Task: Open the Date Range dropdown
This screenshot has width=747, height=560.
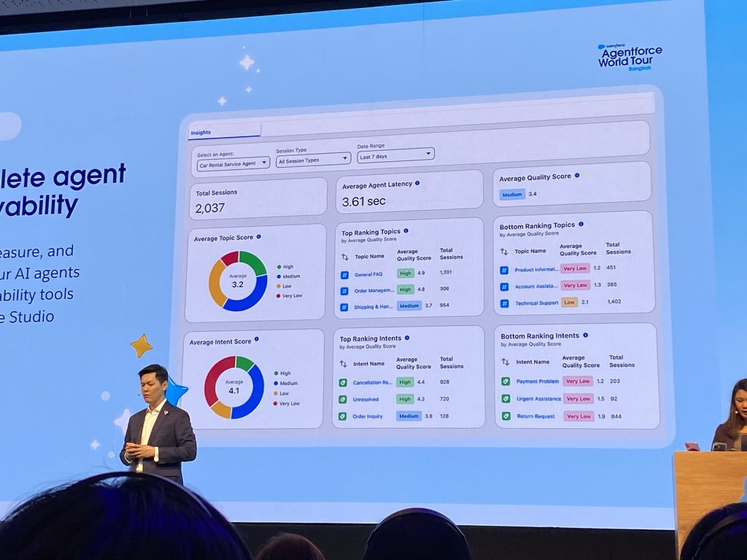Action: point(395,155)
